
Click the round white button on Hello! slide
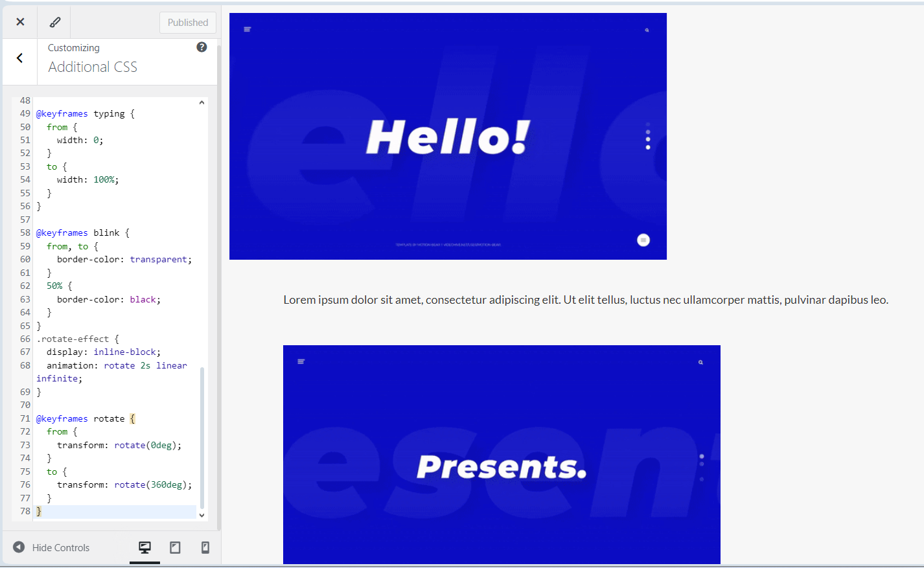[643, 240]
